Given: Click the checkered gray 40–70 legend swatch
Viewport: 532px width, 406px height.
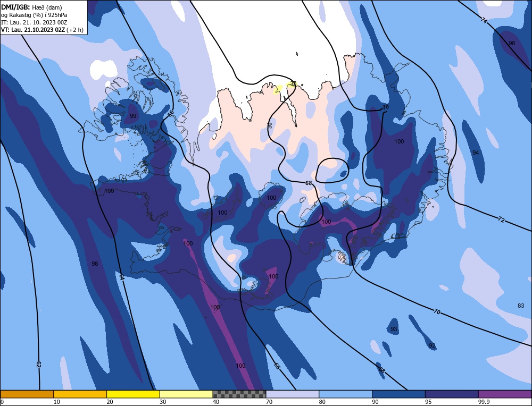Looking at the screenshot, I should coord(239,394).
